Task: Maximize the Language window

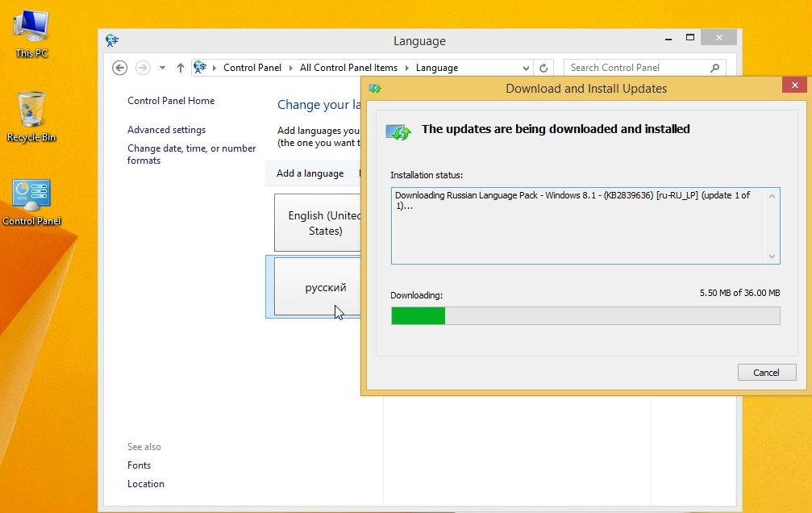Action: pos(689,38)
